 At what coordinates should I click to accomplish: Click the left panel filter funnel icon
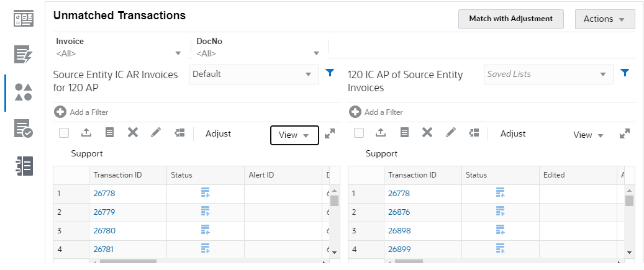pos(330,73)
